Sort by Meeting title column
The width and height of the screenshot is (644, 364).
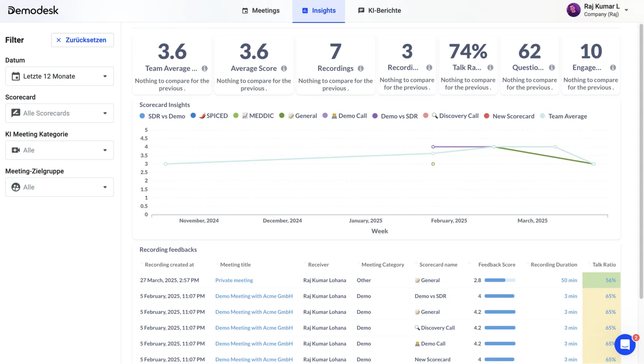pyautogui.click(x=235, y=265)
